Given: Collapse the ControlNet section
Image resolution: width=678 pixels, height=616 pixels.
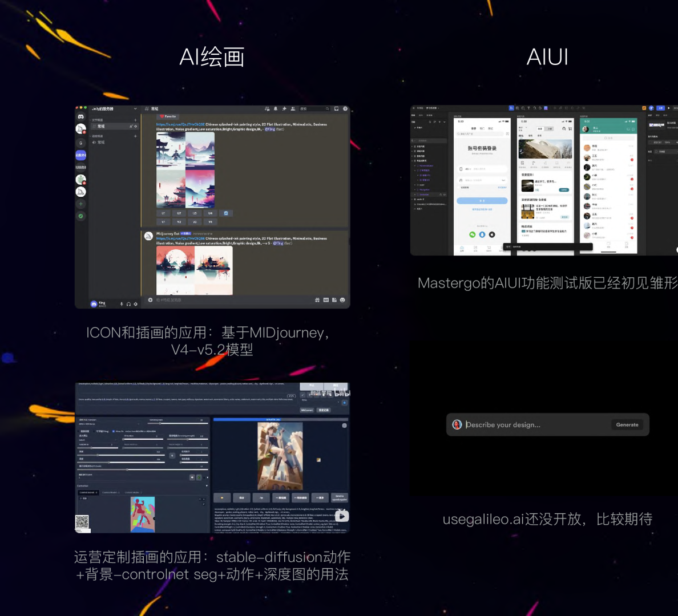Looking at the screenshot, I should pyautogui.click(x=207, y=485).
